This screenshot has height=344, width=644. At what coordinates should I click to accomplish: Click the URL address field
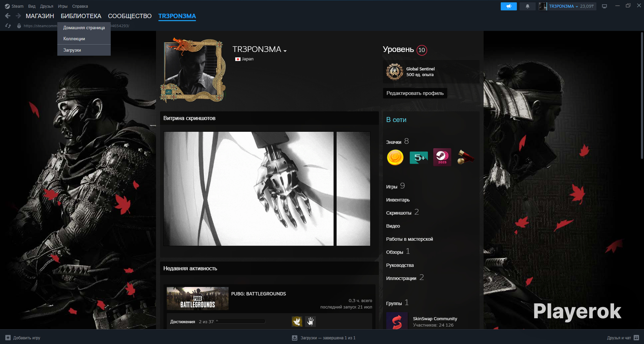pyautogui.click(x=76, y=26)
